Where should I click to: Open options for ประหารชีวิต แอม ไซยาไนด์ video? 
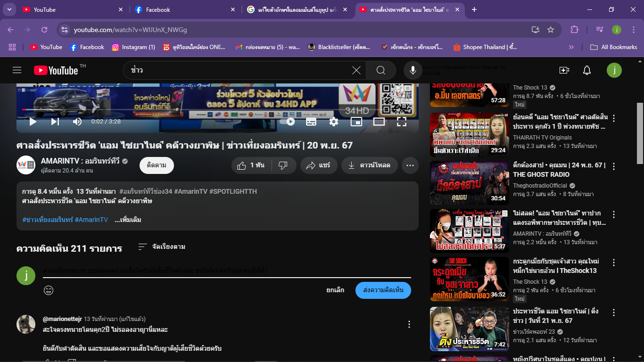coord(614,313)
